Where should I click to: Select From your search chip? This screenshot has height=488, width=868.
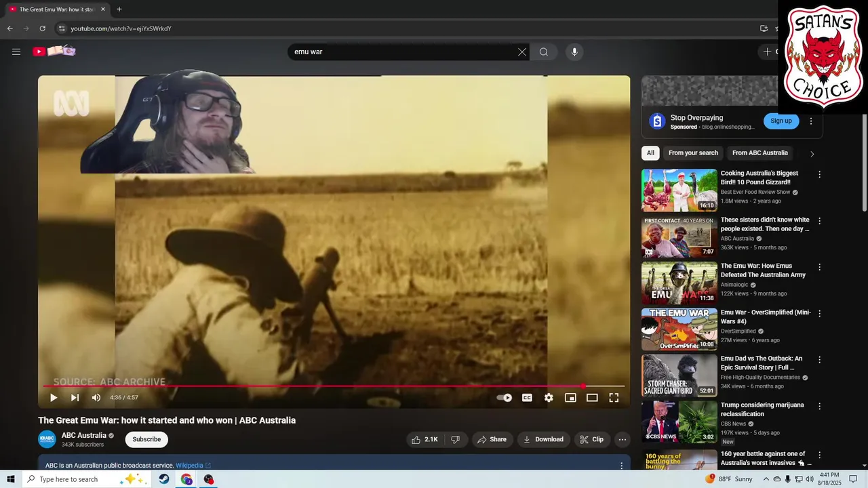pyautogui.click(x=693, y=153)
